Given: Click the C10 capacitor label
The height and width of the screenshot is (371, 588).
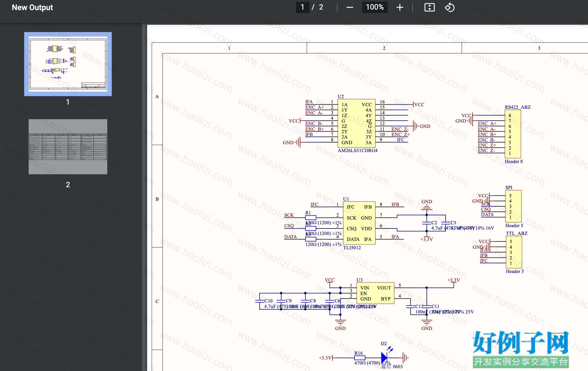Looking at the screenshot, I should (268, 301).
